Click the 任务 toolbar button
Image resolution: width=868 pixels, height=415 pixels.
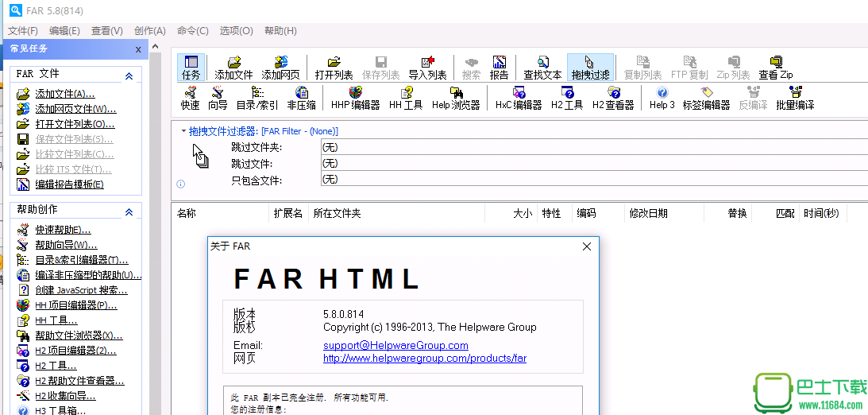(x=191, y=68)
